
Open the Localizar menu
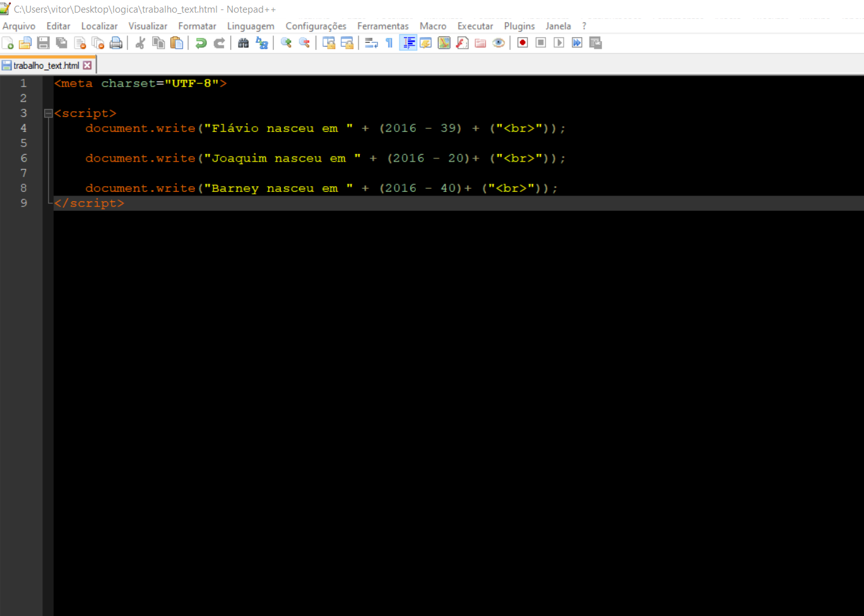coord(100,26)
